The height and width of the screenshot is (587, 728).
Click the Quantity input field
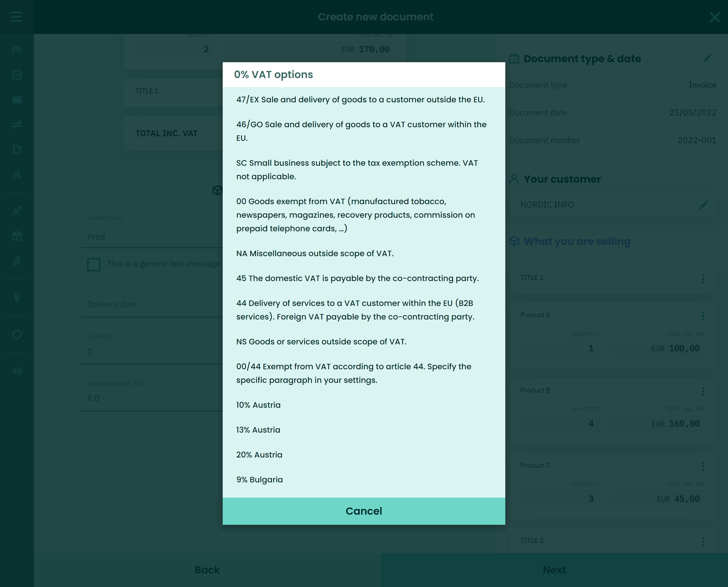tap(152, 351)
